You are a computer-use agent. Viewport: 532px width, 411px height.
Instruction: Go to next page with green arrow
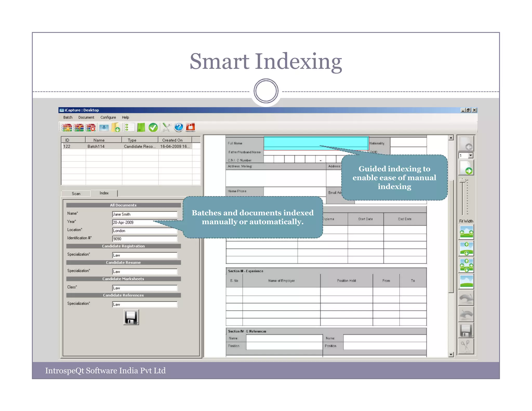pyautogui.click(x=466, y=168)
